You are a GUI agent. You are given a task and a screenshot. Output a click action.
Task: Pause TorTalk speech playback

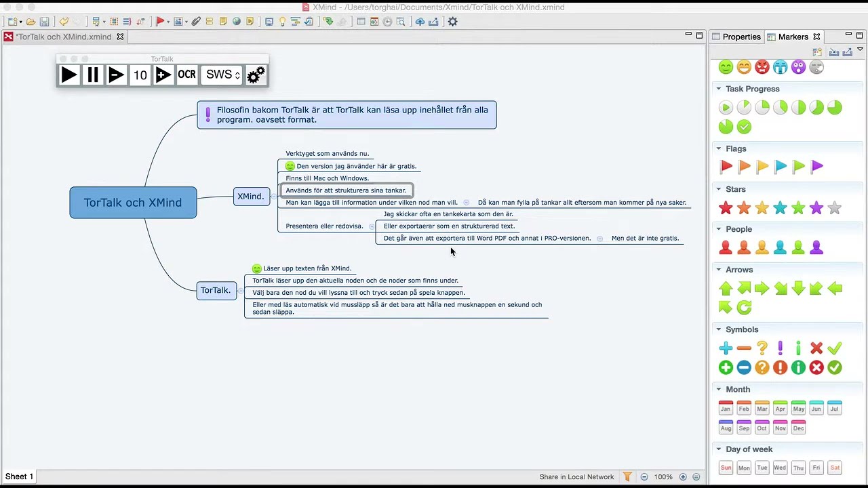(93, 75)
